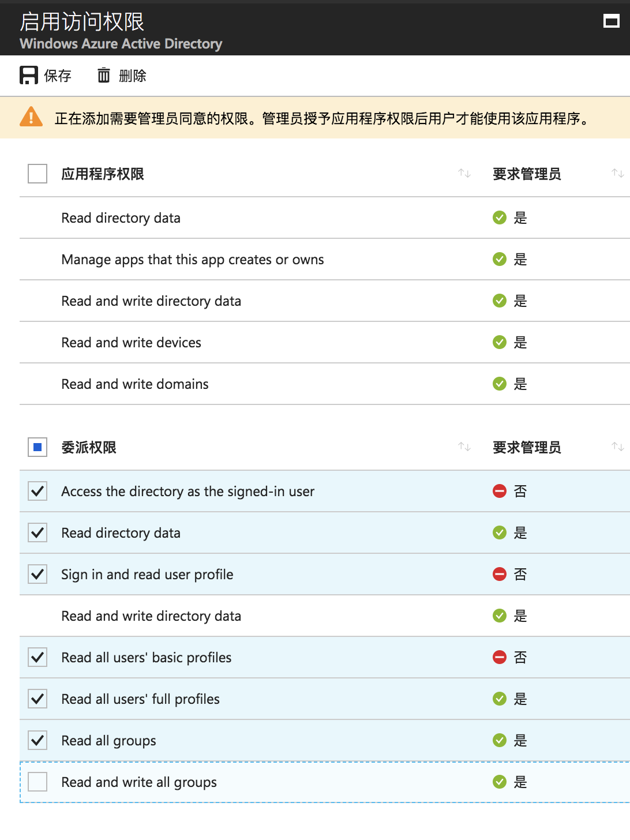
Task: Toggle the 委派权限 select-all checkbox
Action: (37, 447)
